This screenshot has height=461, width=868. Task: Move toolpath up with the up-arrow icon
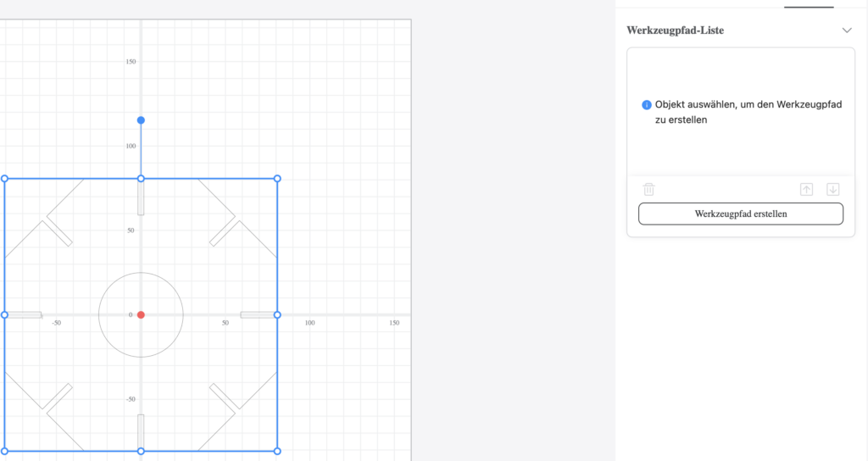tap(806, 190)
